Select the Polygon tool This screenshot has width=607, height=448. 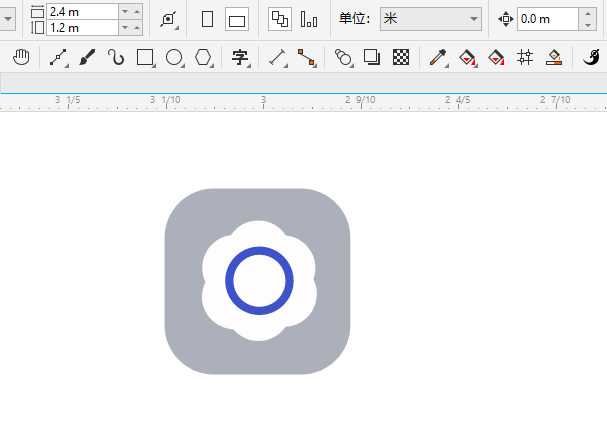click(x=203, y=57)
